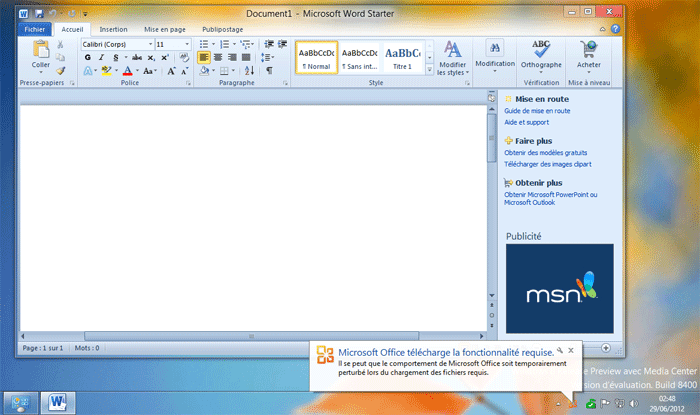Toggle subscript formatting
Viewport: 700px width, 415px height.
(151, 58)
